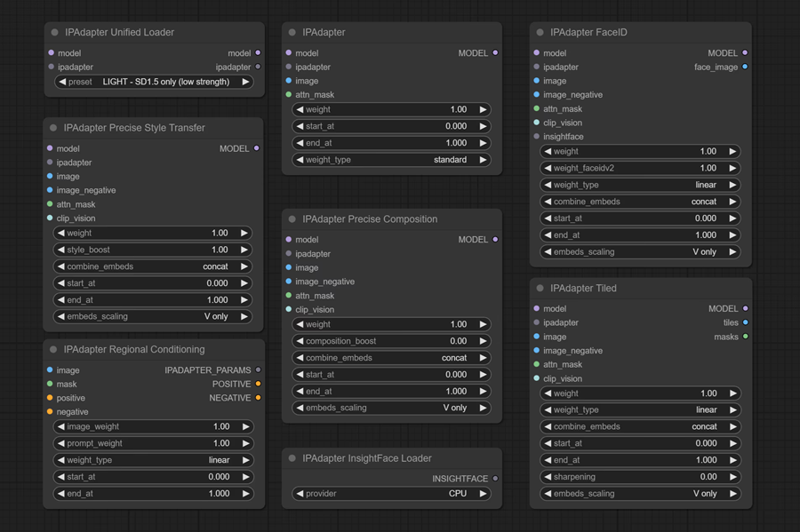Select the IPAdapter InsightFace Loader title

(367, 458)
